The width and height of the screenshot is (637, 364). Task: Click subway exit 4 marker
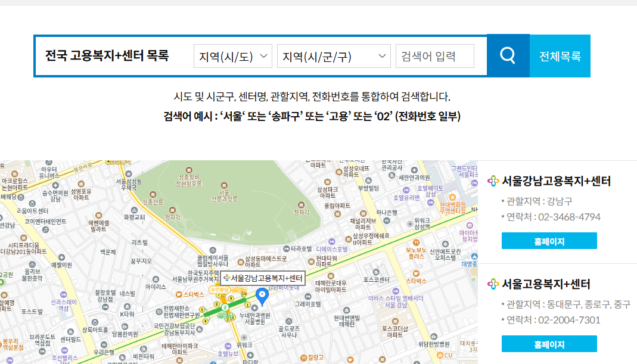206,321
